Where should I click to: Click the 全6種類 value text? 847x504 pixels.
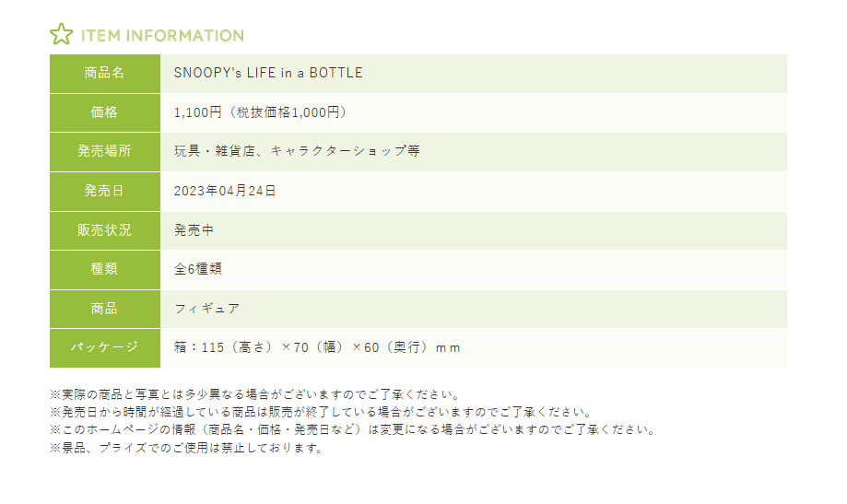coord(197,269)
